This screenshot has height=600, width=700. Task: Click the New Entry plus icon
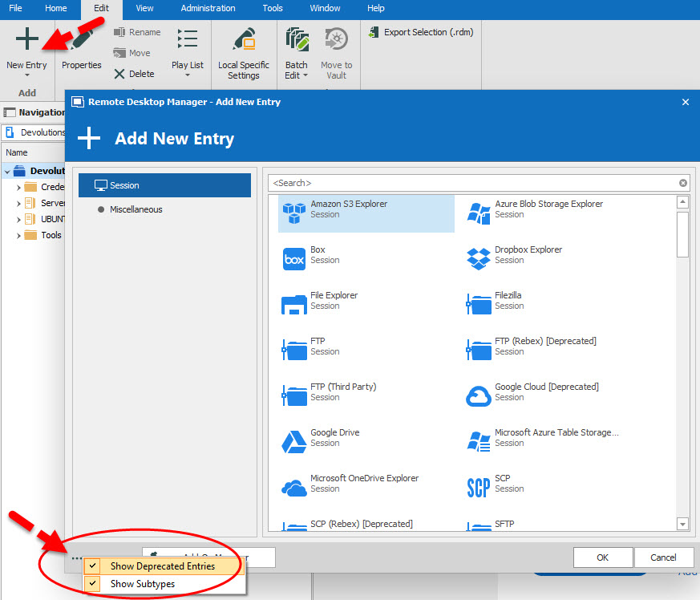[26, 40]
